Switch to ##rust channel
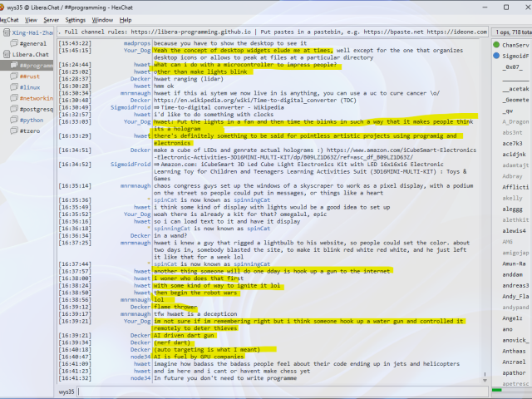The image size is (532, 399). (33, 76)
